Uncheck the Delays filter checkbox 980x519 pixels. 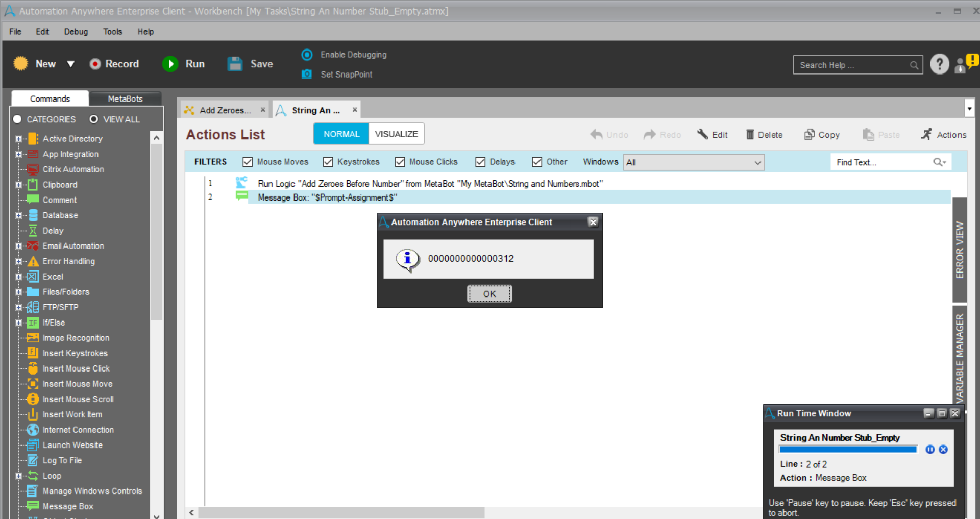[480, 162]
